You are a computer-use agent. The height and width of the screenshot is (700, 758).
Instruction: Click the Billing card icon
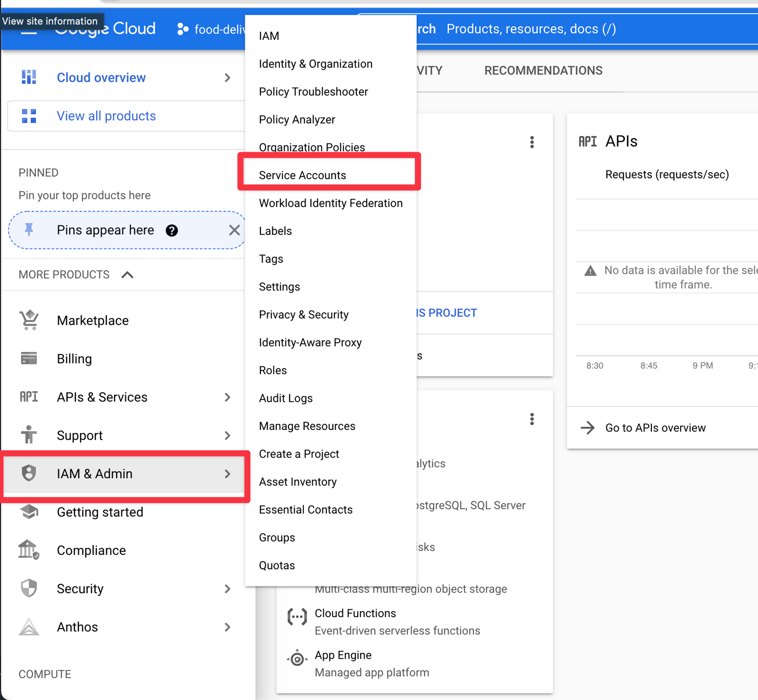[29, 358]
